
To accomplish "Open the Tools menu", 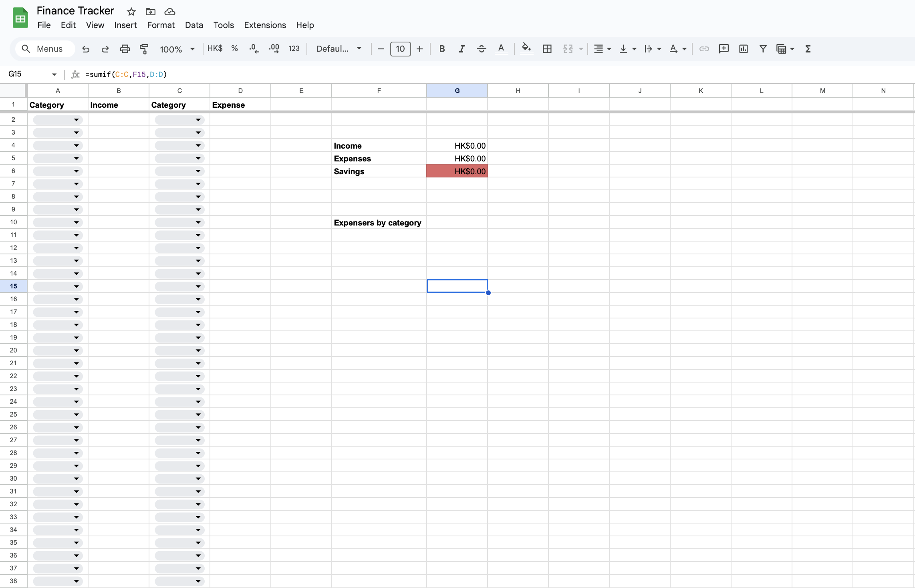I will 224,25.
